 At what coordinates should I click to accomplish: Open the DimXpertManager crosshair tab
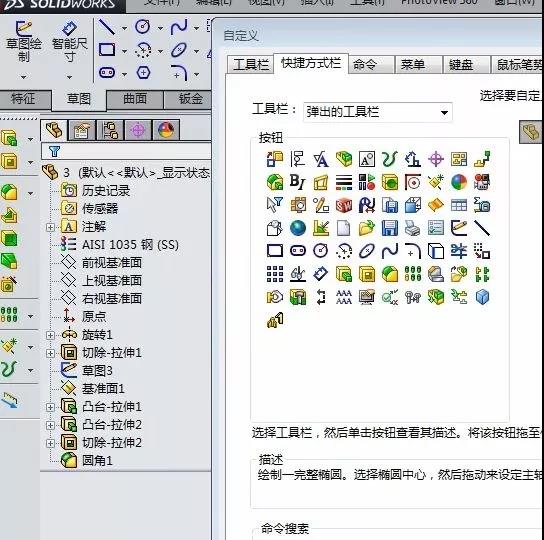(x=138, y=130)
